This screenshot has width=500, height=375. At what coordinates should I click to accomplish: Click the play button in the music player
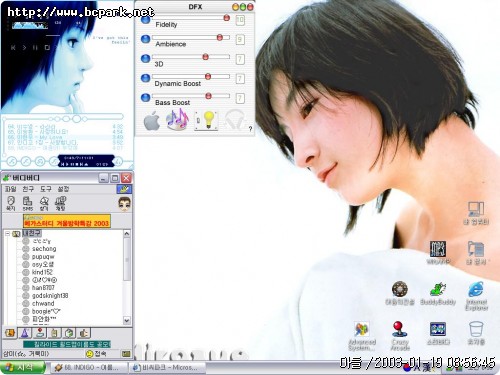(24, 48)
